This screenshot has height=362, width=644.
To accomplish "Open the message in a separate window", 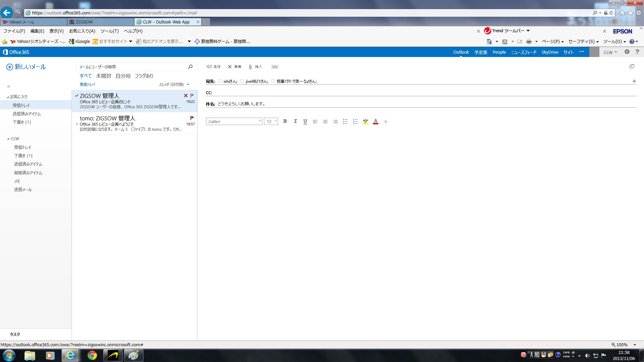I will [632, 66].
